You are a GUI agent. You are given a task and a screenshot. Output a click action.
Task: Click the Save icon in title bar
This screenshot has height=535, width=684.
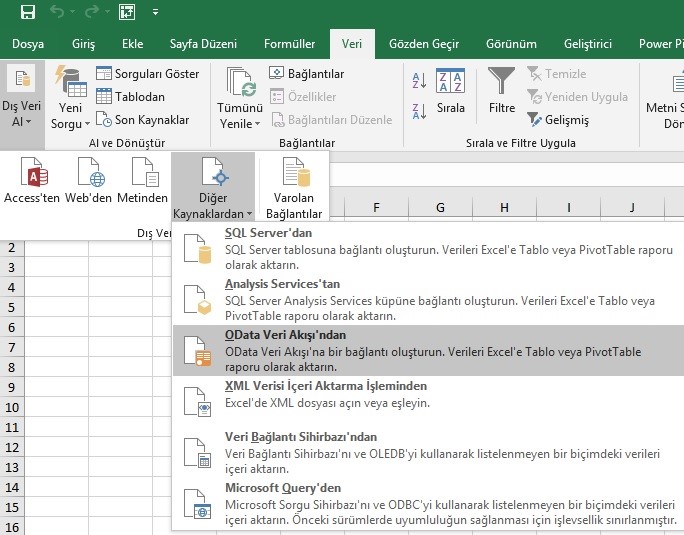[27, 13]
